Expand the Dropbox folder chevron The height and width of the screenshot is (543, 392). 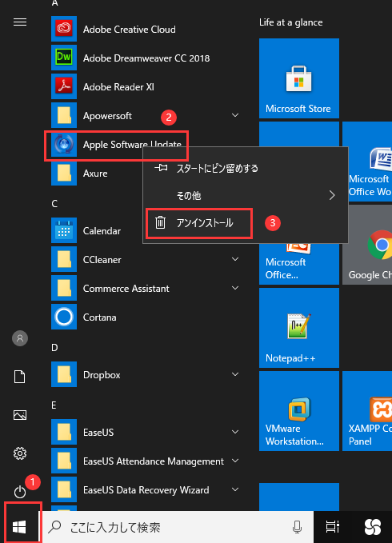[x=235, y=374]
